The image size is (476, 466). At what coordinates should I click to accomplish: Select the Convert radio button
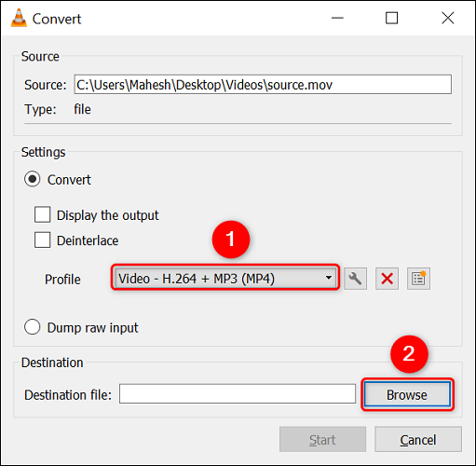[33, 179]
